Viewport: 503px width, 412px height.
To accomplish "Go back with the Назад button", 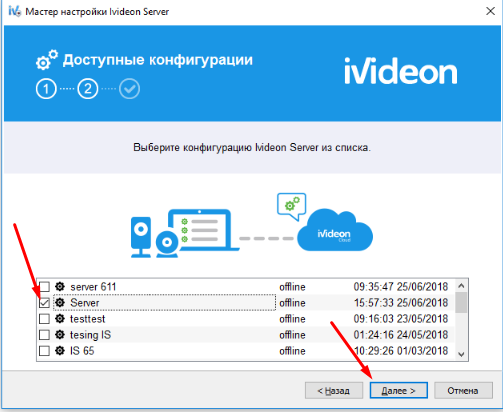I will 334,390.
